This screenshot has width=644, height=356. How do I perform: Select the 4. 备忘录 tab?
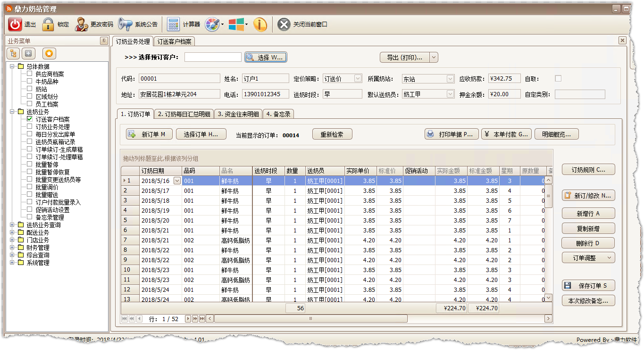278,114
